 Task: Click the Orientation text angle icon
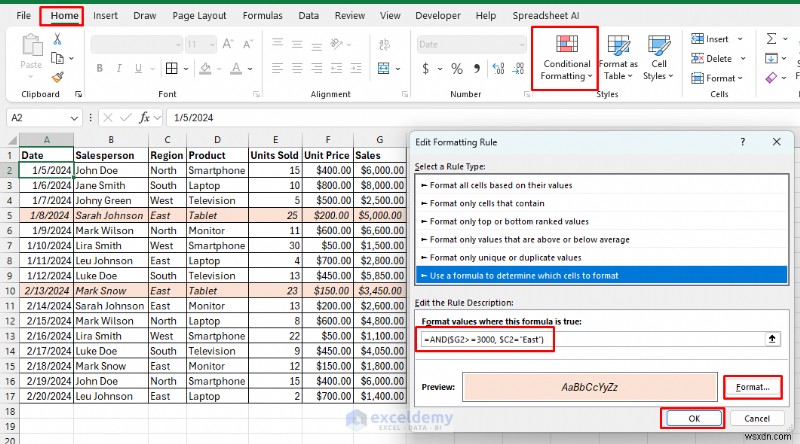[x=337, y=44]
